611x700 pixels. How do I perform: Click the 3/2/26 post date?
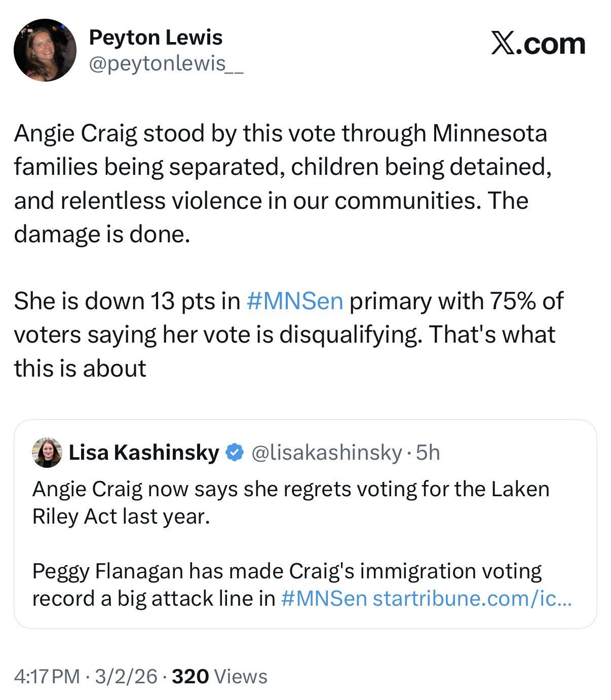(125, 676)
